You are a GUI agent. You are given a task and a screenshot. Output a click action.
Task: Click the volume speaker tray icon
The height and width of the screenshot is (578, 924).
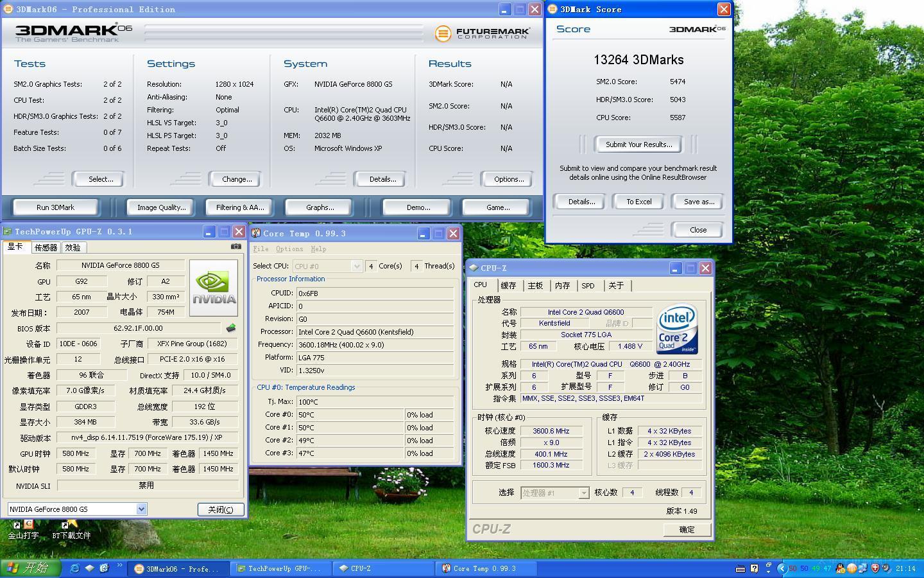886,568
